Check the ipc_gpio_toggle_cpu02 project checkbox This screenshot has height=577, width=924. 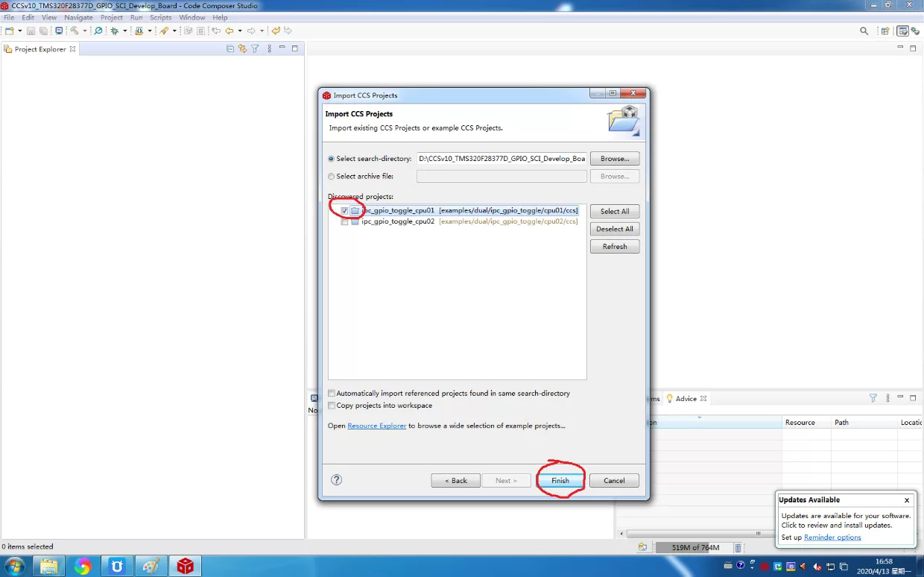(344, 221)
